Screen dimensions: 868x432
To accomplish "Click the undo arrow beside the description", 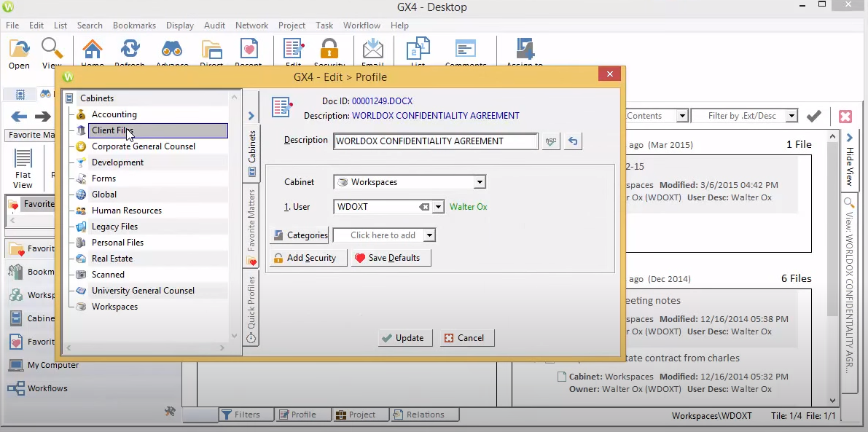I will coord(573,141).
